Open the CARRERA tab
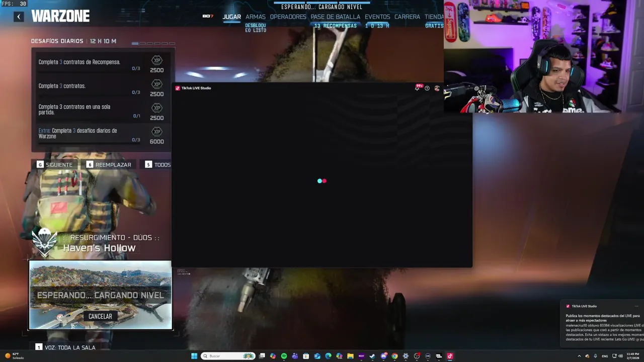The image size is (644, 362). pyautogui.click(x=407, y=17)
